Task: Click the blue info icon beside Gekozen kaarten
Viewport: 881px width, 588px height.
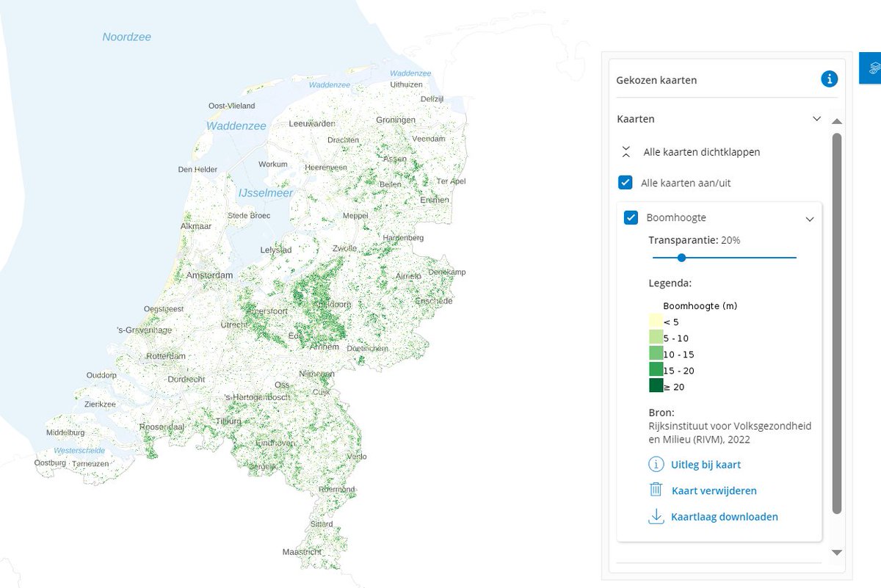Action: pos(829,79)
